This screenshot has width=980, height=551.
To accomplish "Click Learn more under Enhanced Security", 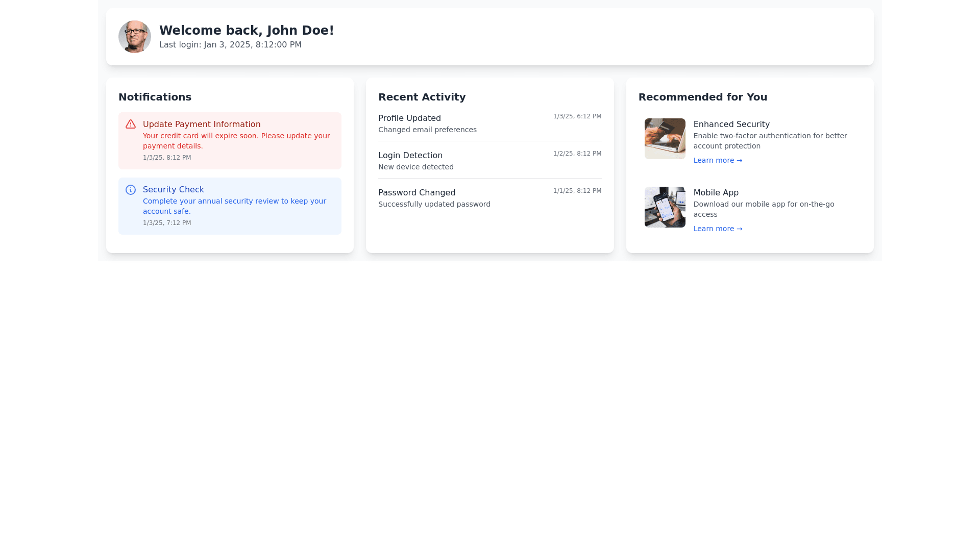I will [718, 160].
